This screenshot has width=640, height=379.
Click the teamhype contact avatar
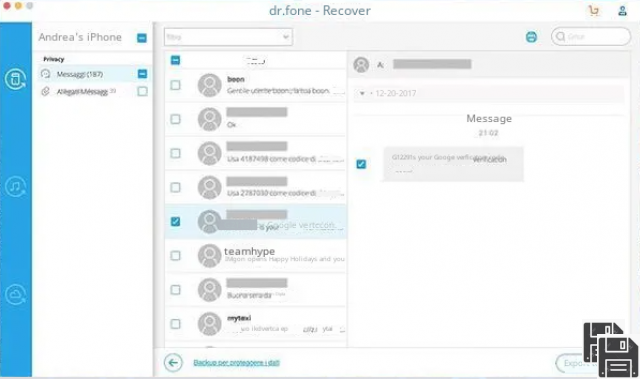click(209, 256)
